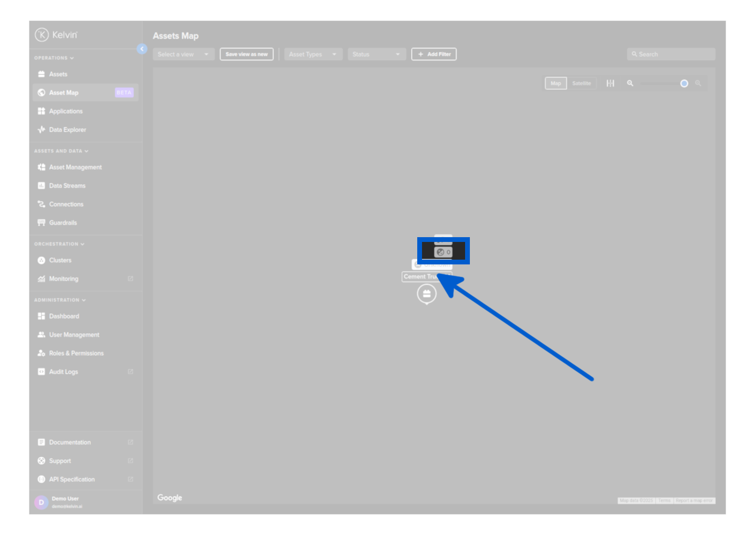Click the Kelvin logo icon
The height and width of the screenshot is (536, 756).
(x=42, y=35)
